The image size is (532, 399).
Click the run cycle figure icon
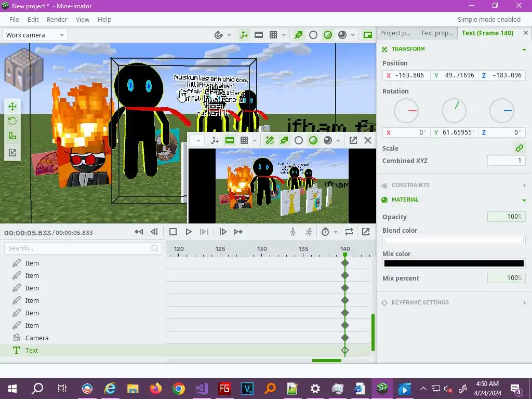coord(309,232)
